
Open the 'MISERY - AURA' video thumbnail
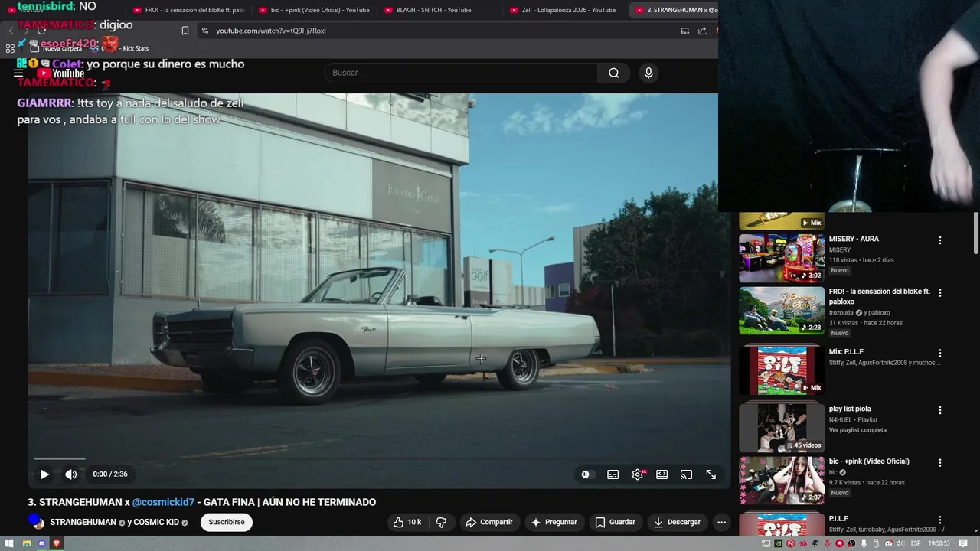pos(782,259)
